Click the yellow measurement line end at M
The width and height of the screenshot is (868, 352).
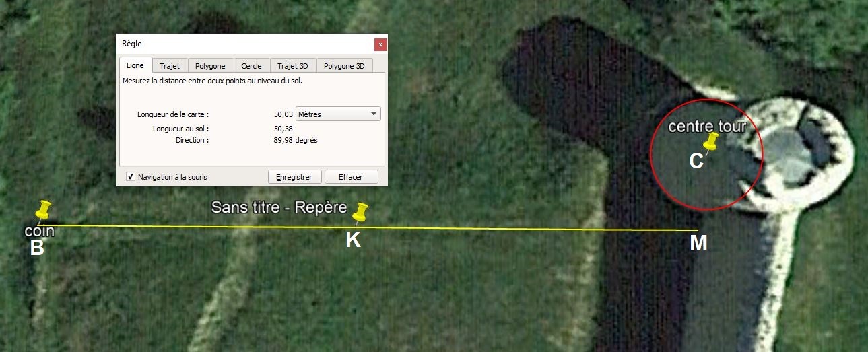696,230
